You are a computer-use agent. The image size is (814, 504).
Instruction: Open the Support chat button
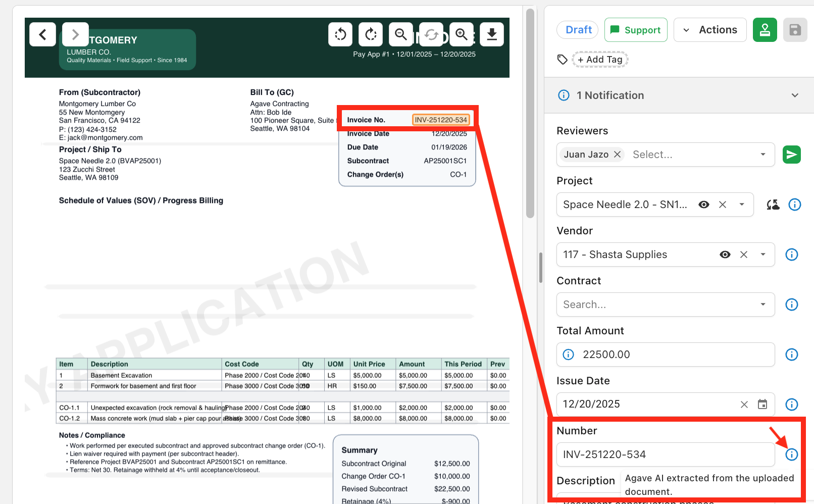coord(636,30)
